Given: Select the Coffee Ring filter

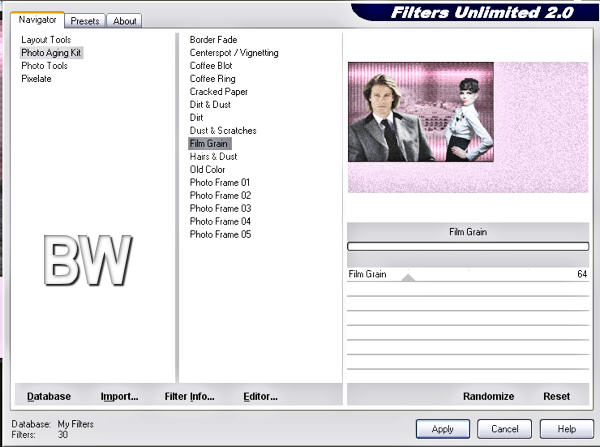Looking at the screenshot, I should point(213,79).
